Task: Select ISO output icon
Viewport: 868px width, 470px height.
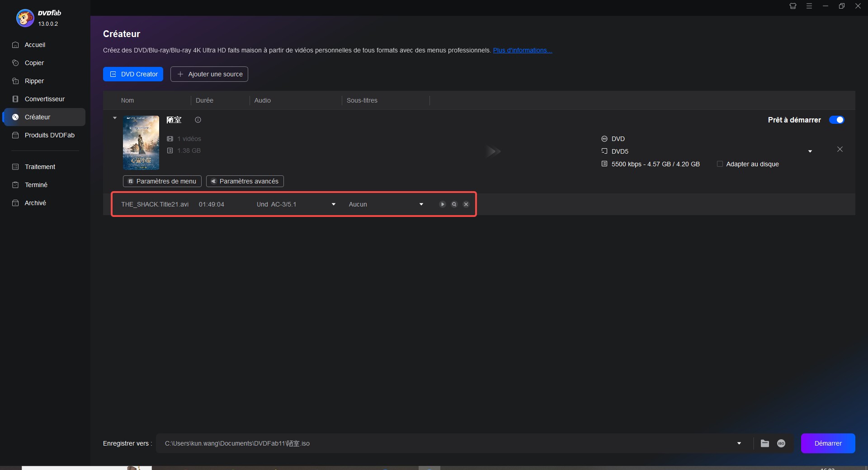Action: [x=781, y=443]
